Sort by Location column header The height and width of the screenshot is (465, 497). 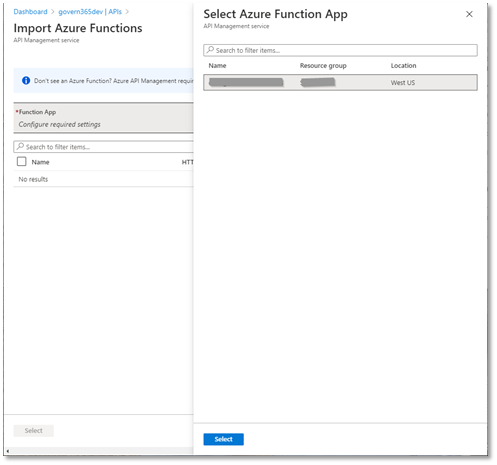coord(403,66)
